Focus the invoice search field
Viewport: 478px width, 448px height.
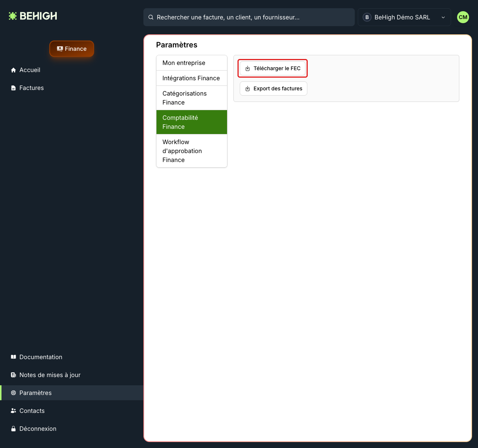click(249, 17)
